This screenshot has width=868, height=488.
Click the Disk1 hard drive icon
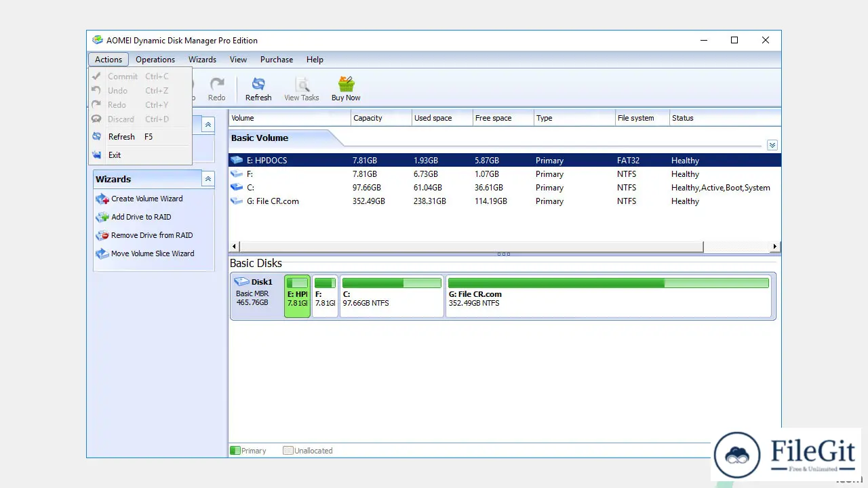tap(241, 281)
